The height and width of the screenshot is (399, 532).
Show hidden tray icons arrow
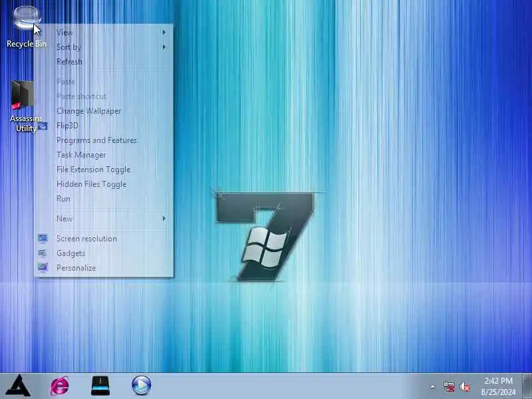pos(433,386)
